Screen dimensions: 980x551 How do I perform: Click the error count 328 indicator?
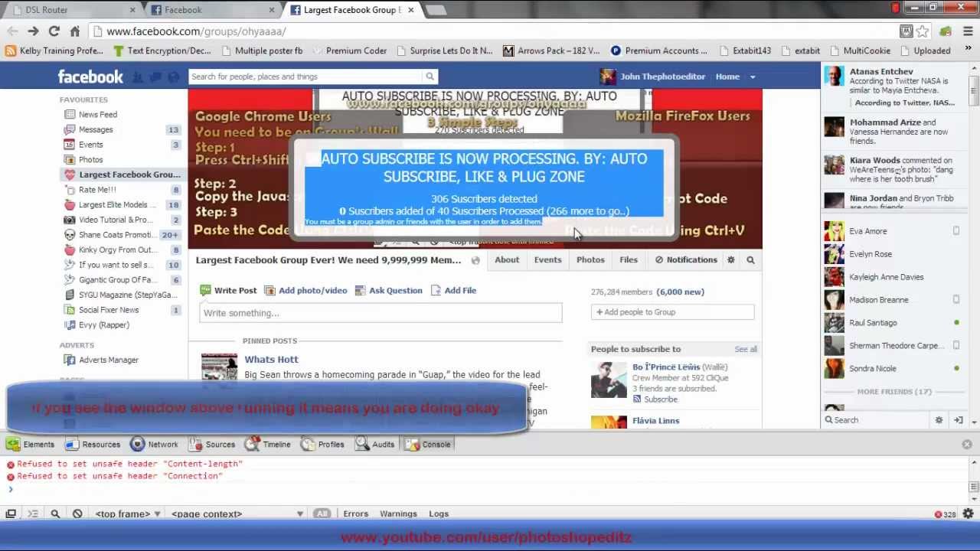pos(945,514)
